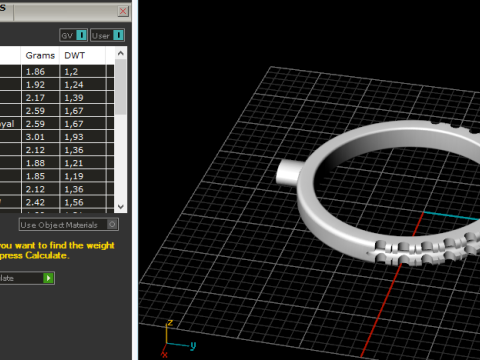This screenshot has height=360, width=480.
Task: Select the 1,93 DWT cell
Action: (83, 137)
